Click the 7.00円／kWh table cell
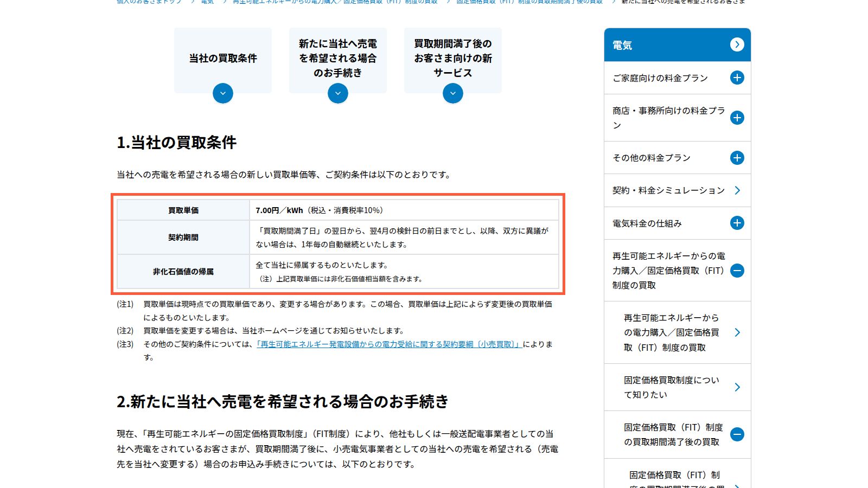The height and width of the screenshot is (488, 868). coord(404,210)
